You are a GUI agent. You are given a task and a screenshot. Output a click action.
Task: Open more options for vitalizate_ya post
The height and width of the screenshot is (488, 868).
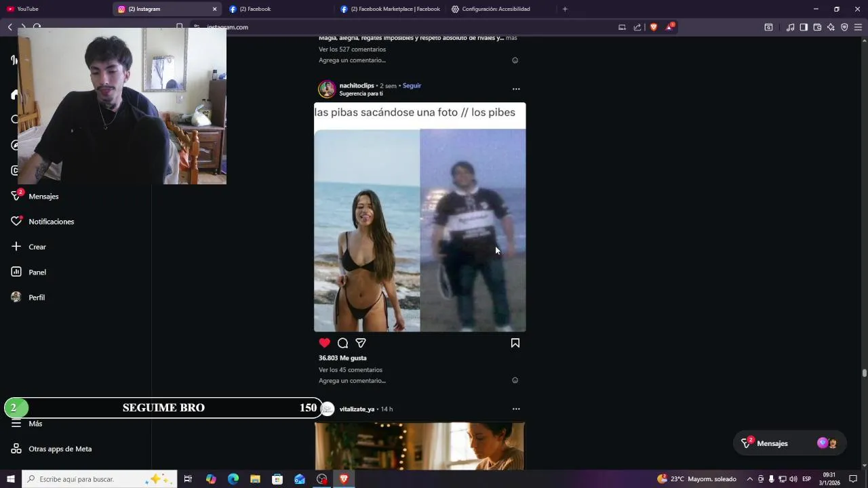pyautogui.click(x=516, y=409)
